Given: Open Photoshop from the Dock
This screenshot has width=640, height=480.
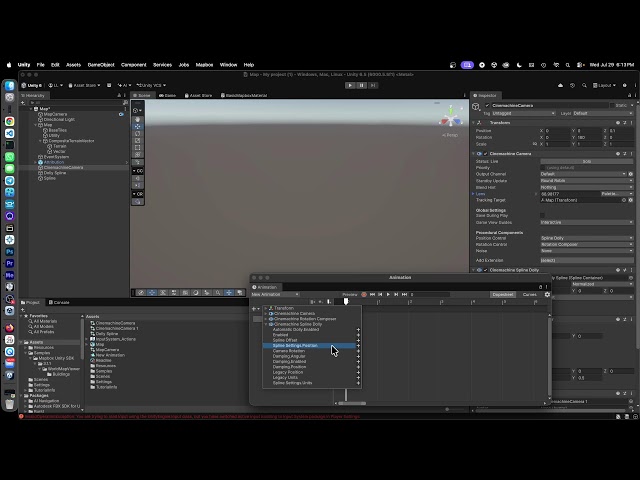Looking at the screenshot, I should point(9,251).
